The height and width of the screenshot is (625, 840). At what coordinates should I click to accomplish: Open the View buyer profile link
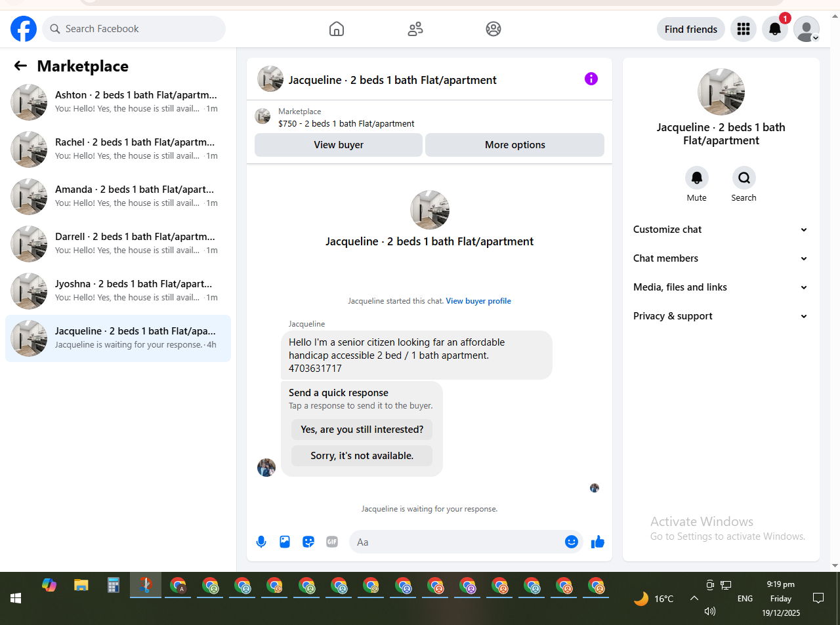478,301
